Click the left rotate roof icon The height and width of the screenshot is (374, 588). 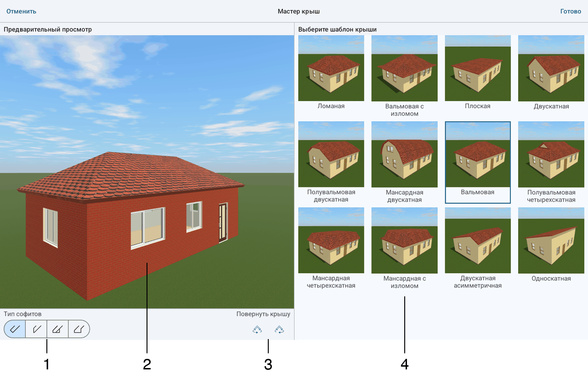[257, 329]
